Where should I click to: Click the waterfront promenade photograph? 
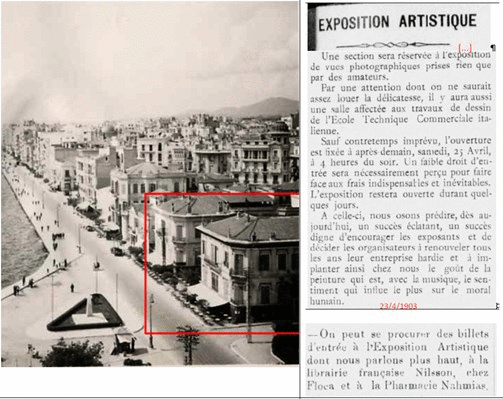tap(150, 184)
